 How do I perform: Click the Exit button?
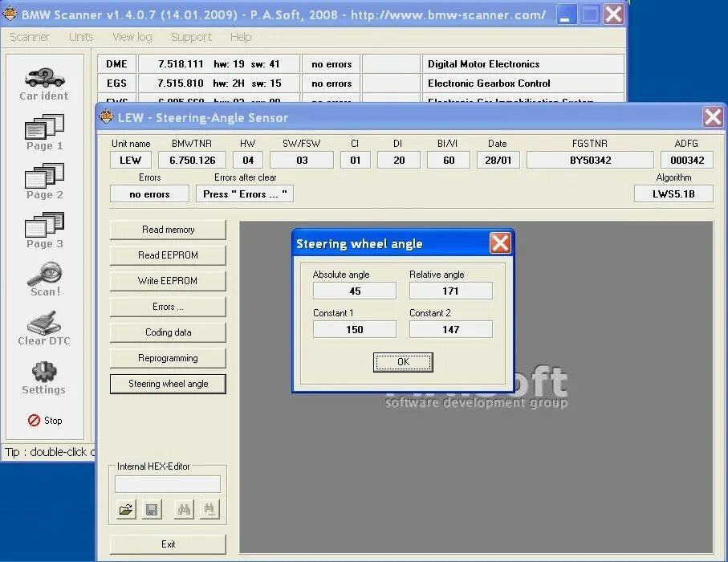(x=168, y=544)
